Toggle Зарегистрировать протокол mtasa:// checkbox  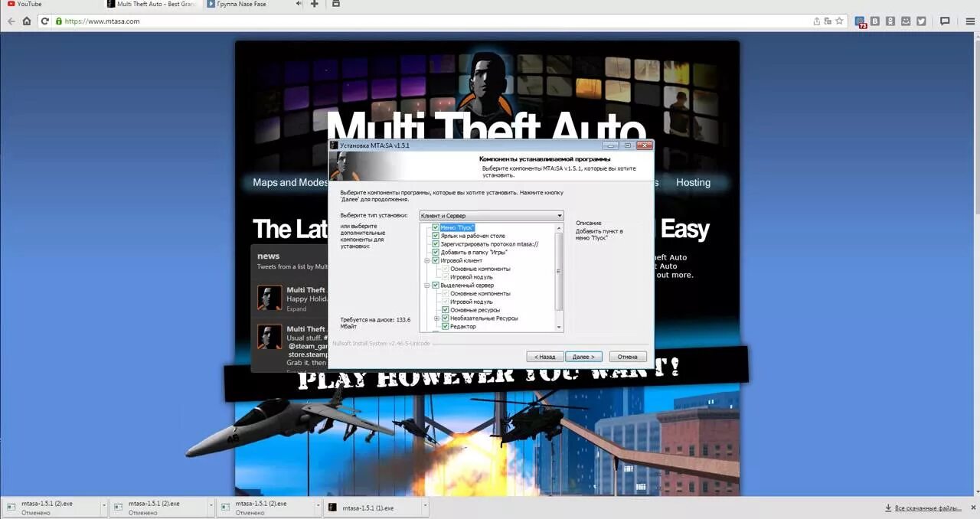pyautogui.click(x=436, y=244)
